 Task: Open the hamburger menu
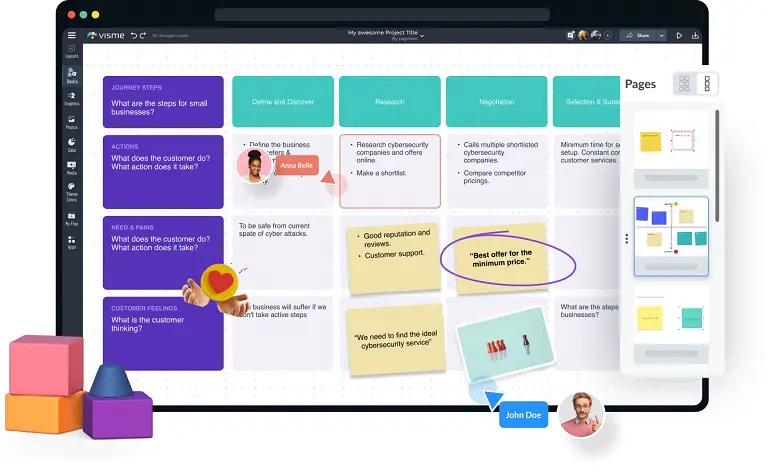pos(71,35)
